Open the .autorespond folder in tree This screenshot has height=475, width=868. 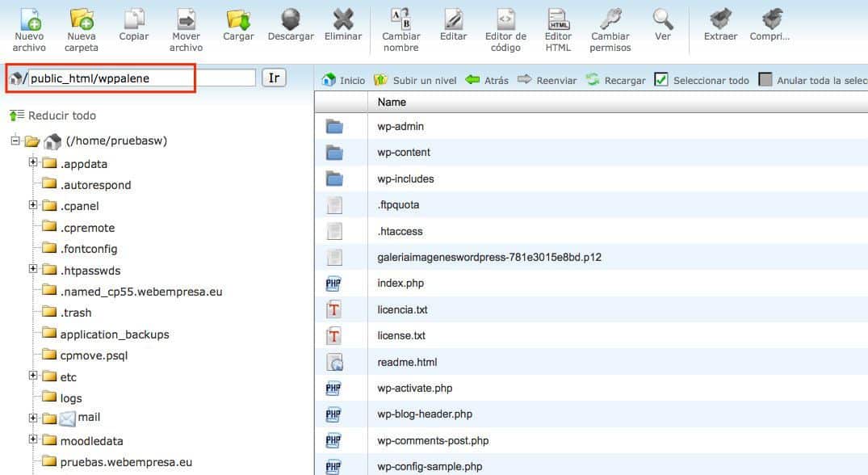point(87,185)
